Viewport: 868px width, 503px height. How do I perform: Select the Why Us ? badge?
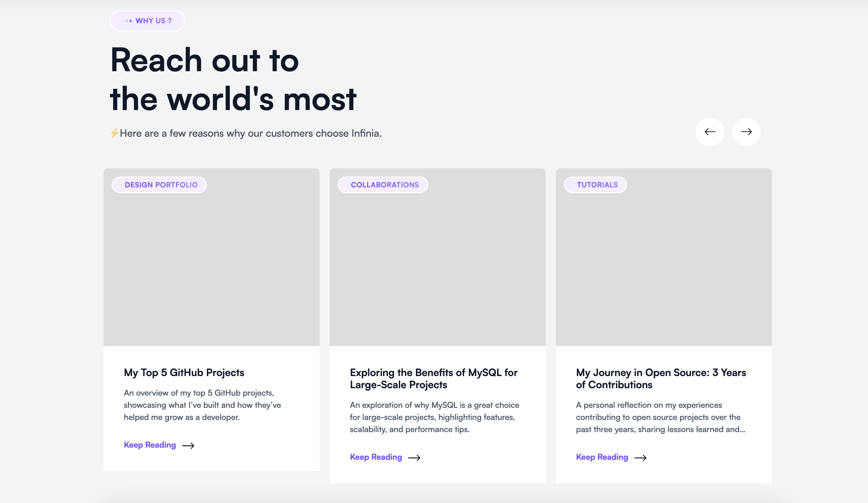click(x=147, y=21)
